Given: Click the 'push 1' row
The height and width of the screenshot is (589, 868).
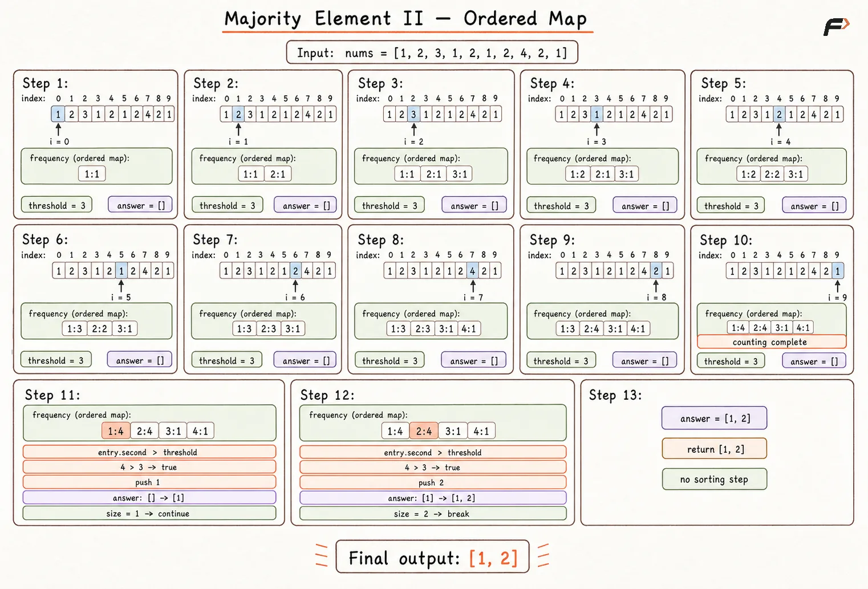Looking at the screenshot, I should coord(149,482).
